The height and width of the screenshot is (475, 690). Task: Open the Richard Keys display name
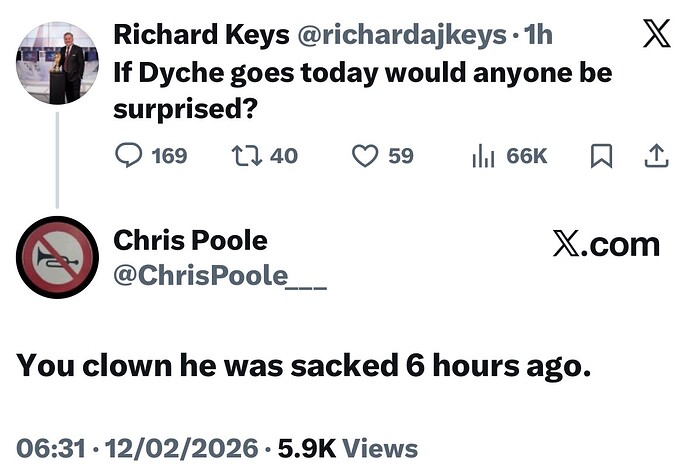pos(201,34)
